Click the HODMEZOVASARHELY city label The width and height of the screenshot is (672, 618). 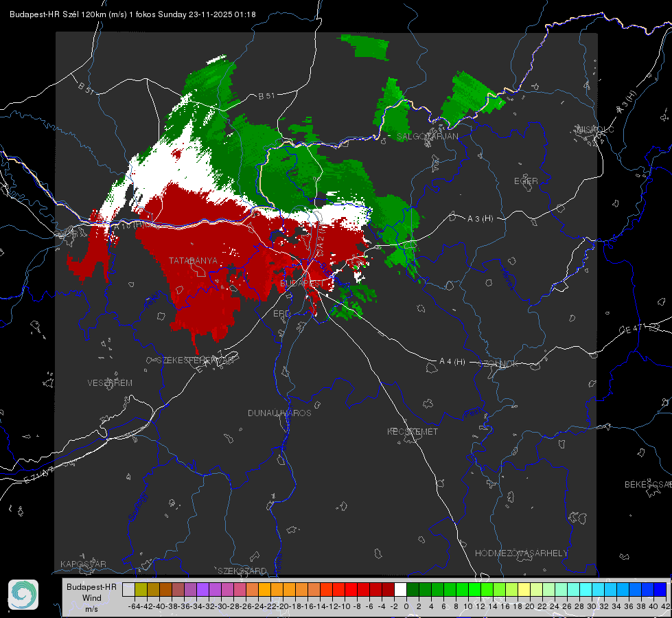pyautogui.click(x=521, y=553)
